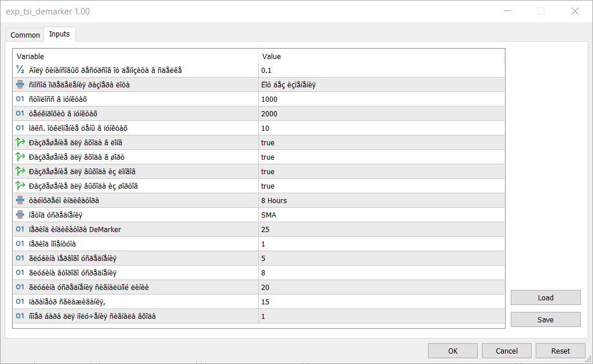Click the integer icon beside the 20 value row

[20, 287]
